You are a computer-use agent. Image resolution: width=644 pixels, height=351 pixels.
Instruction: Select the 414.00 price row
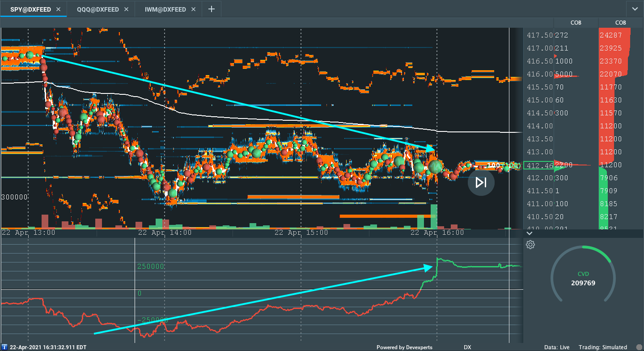(x=540, y=126)
